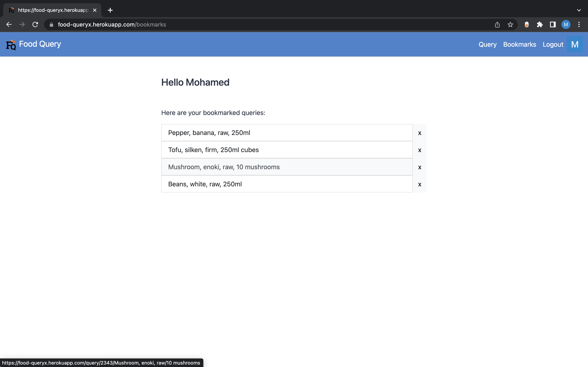Toggle the browser side panel icon
588x367 pixels.
(553, 24)
